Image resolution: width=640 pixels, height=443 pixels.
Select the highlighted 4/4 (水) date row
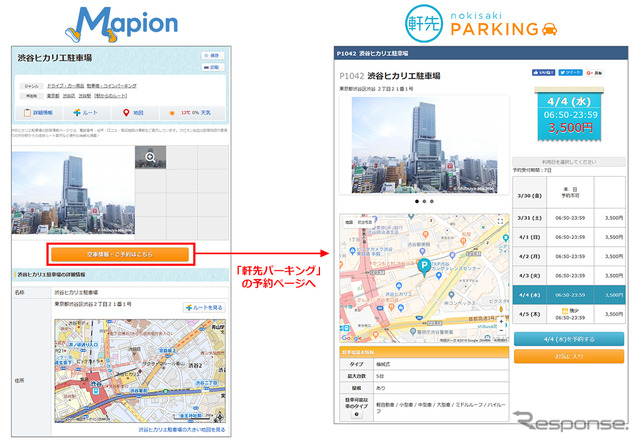pos(569,295)
